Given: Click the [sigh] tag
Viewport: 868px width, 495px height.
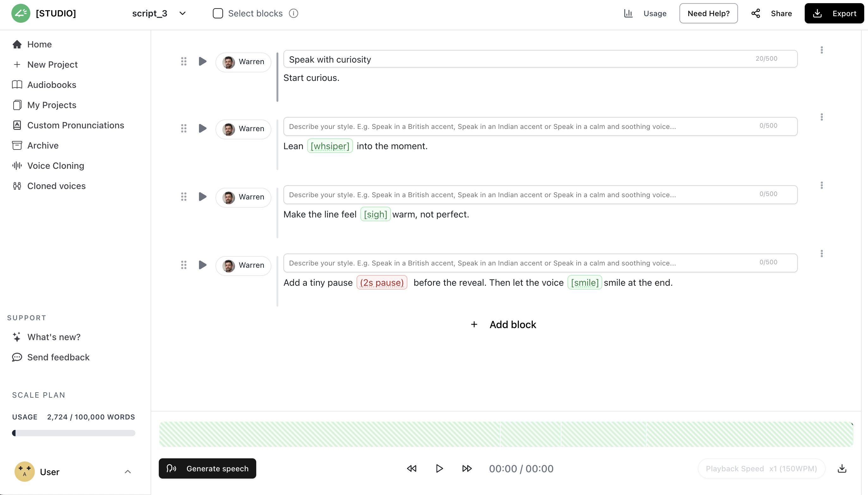Looking at the screenshot, I should pyautogui.click(x=375, y=215).
